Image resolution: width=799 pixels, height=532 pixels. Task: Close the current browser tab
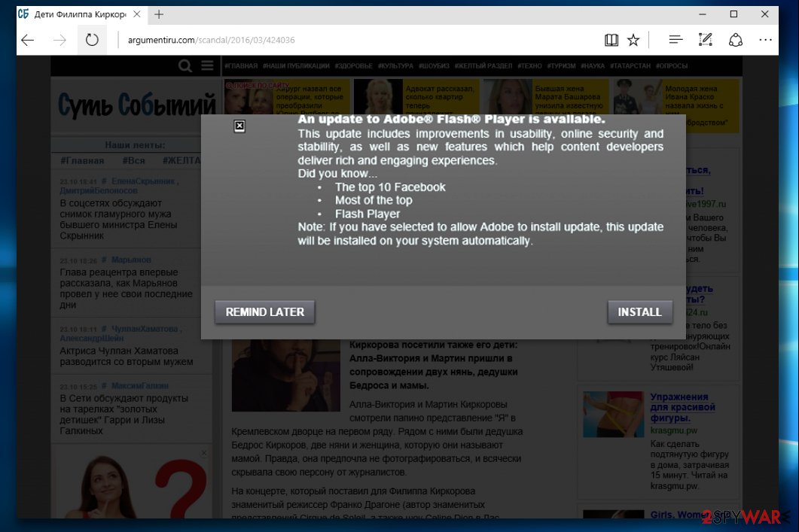pyautogui.click(x=136, y=14)
